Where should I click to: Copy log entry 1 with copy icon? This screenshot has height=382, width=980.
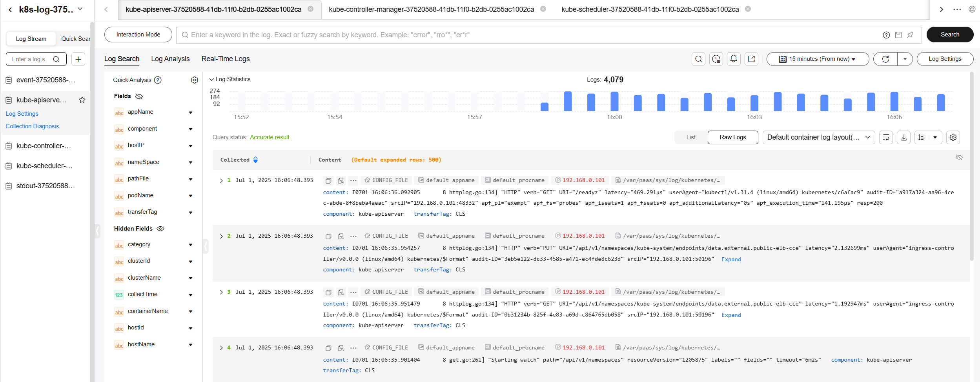[x=328, y=180]
